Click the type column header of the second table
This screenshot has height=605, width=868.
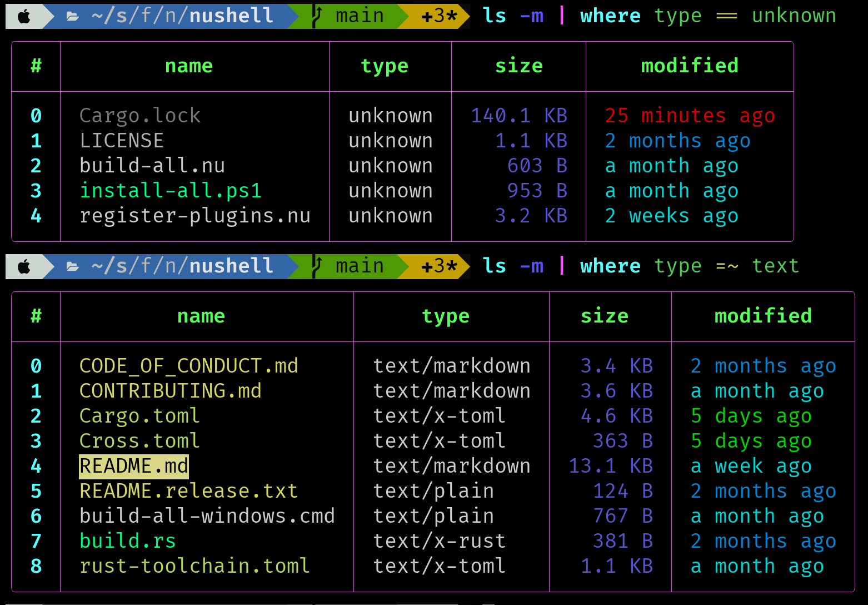[x=446, y=316]
